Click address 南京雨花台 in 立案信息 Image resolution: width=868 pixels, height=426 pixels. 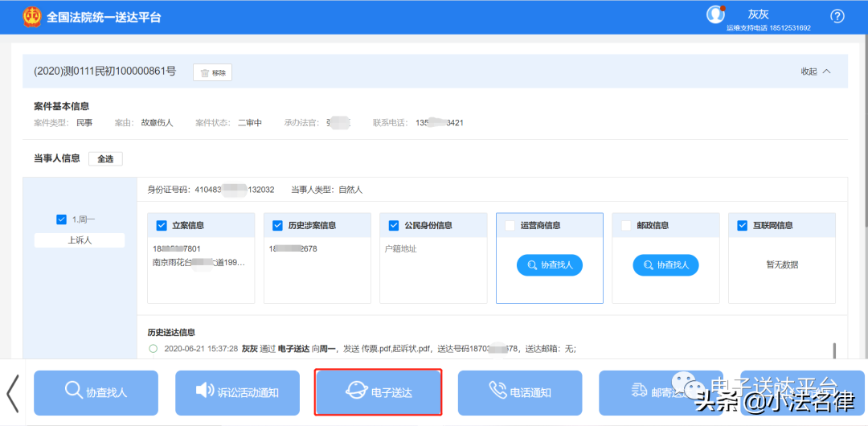point(199,262)
